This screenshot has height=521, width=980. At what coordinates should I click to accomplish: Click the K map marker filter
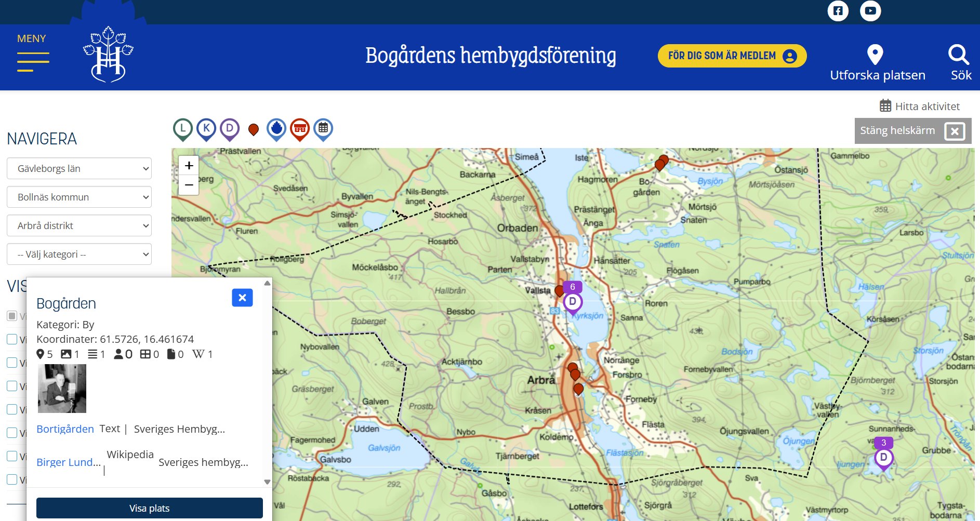[206, 129]
